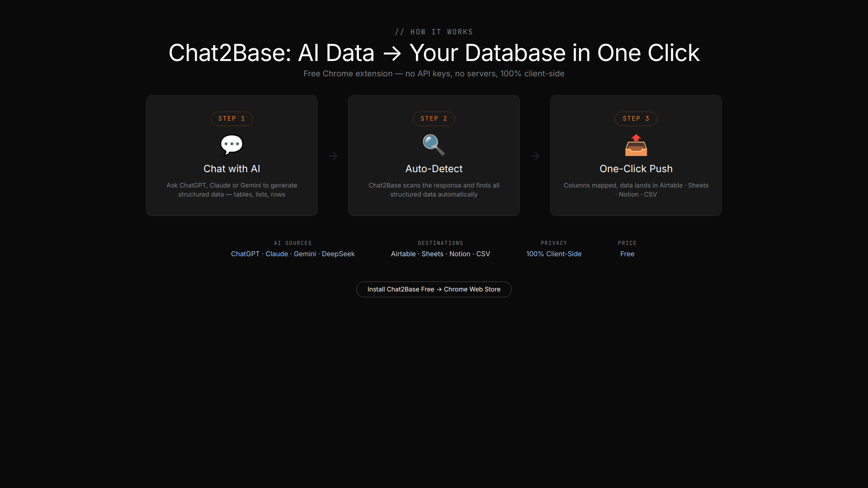Click the Chat2Base scans the response description

point(434,190)
